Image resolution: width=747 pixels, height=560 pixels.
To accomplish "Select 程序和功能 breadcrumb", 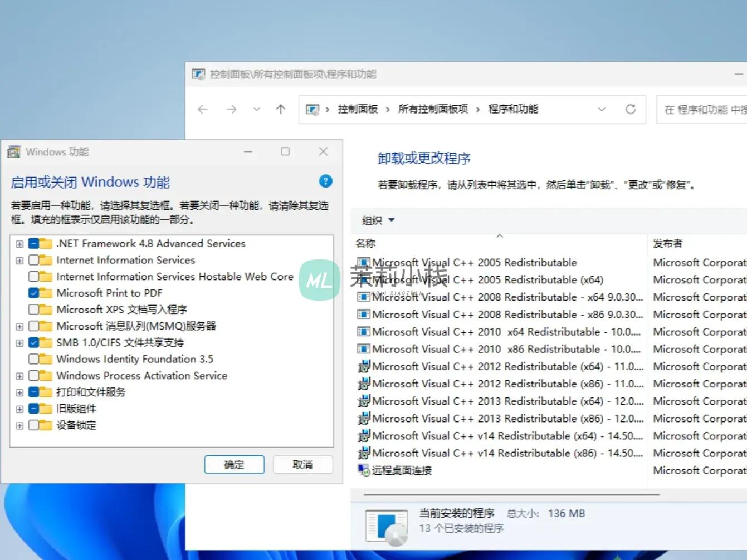I will click(x=513, y=109).
